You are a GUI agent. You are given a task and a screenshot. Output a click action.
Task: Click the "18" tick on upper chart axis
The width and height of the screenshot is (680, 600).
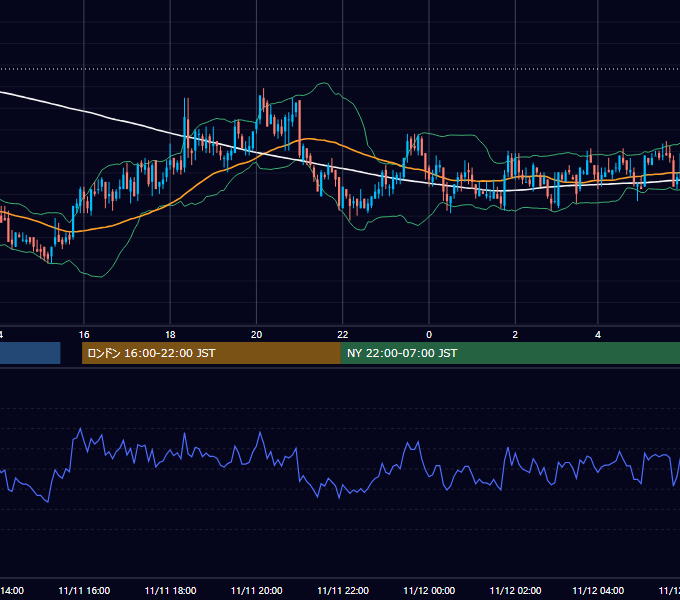(x=170, y=335)
